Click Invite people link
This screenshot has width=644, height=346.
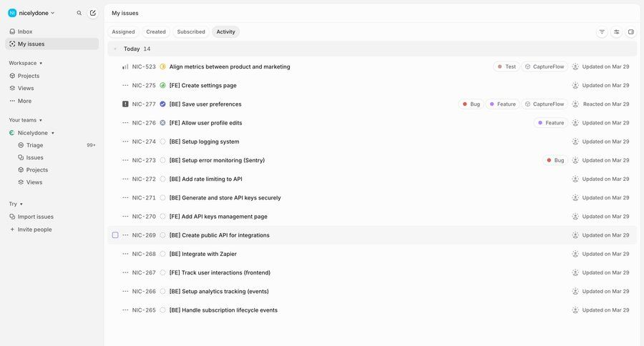click(52, 229)
